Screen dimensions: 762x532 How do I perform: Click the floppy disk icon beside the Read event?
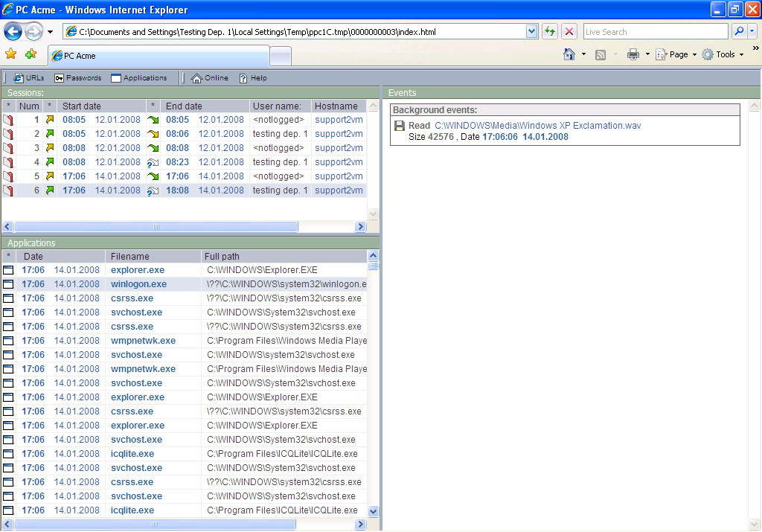point(400,126)
